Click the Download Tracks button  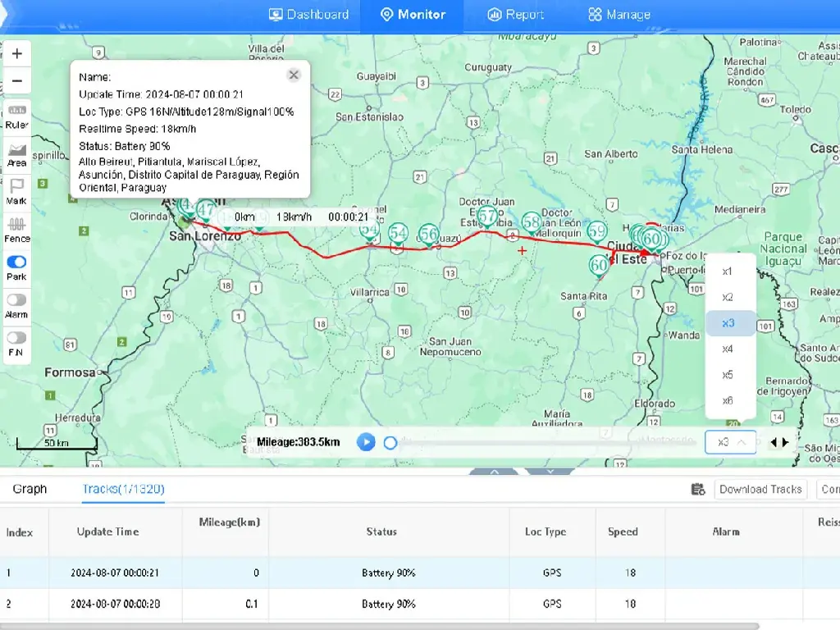(x=760, y=489)
